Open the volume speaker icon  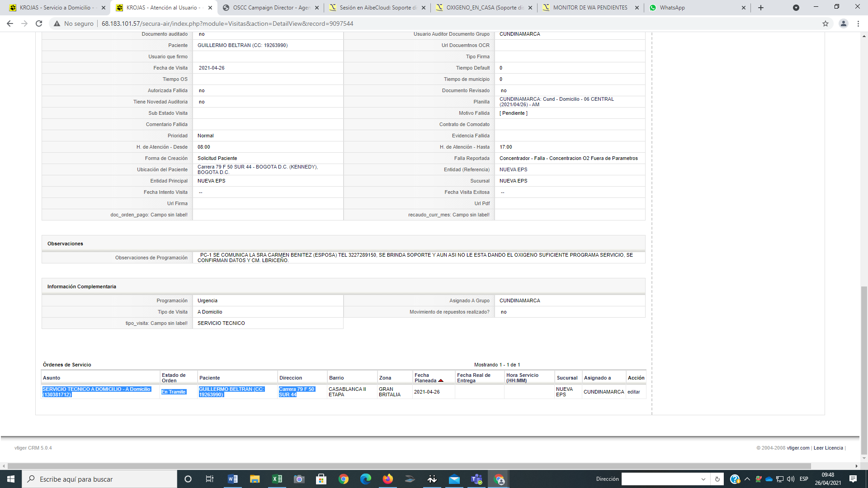pos(791,479)
